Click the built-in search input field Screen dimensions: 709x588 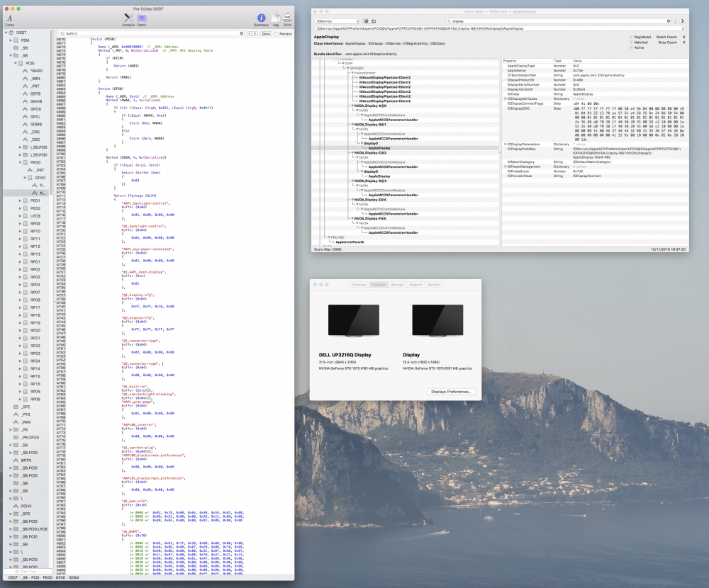[152, 33]
